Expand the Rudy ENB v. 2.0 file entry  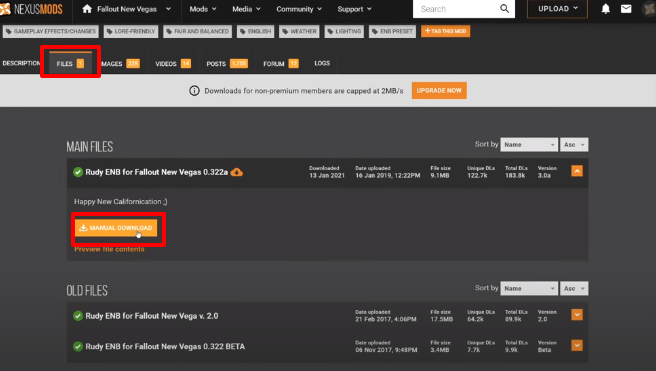(x=577, y=315)
